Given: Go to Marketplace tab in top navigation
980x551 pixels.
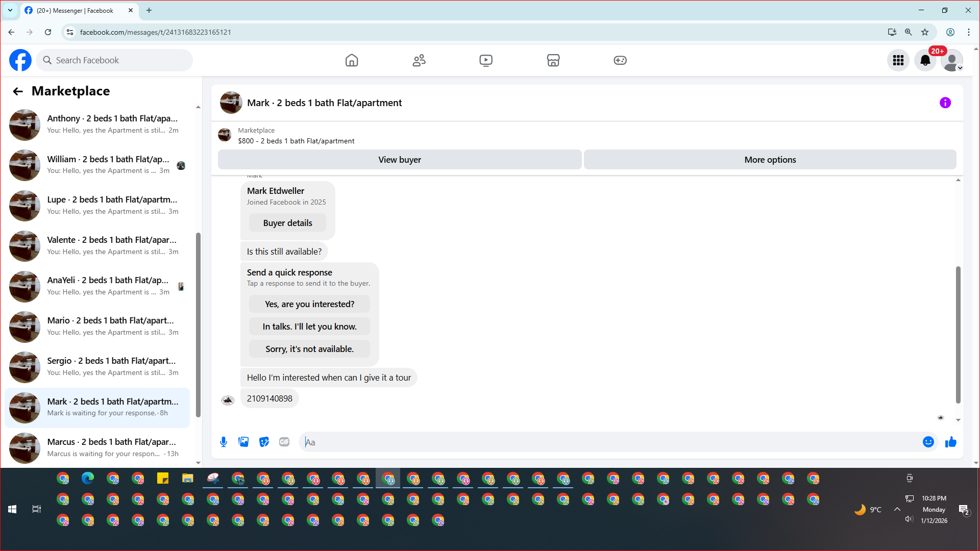Looking at the screenshot, I should tap(553, 60).
